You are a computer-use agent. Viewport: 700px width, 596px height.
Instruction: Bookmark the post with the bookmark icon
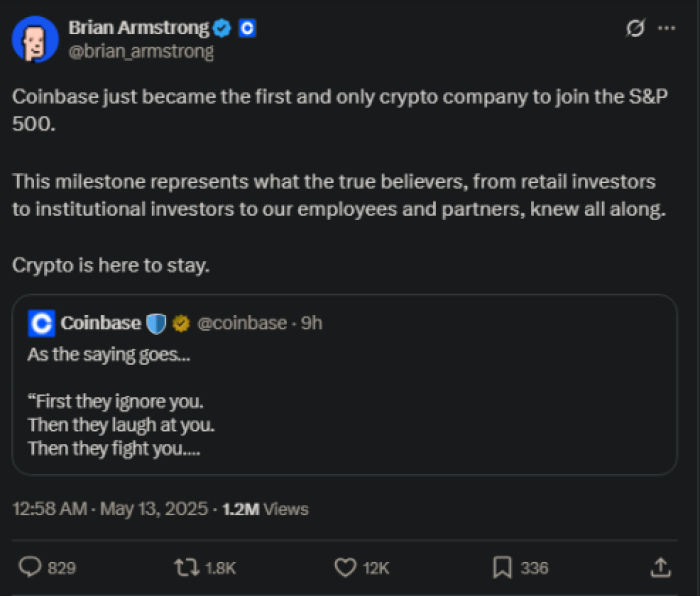click(x=502, y=567)
